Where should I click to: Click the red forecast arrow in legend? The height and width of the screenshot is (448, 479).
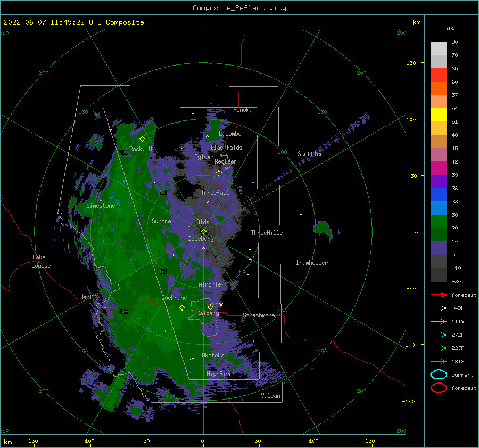click(x=439, y=295)
